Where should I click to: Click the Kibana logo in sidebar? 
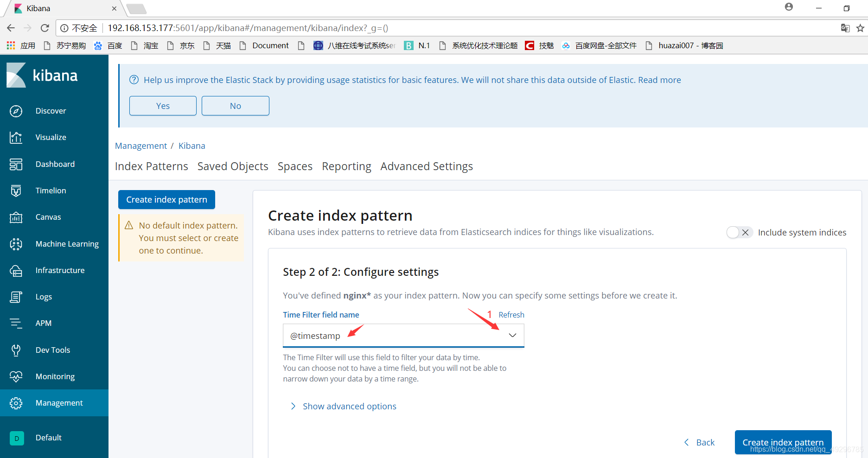(x=42, y=75)
